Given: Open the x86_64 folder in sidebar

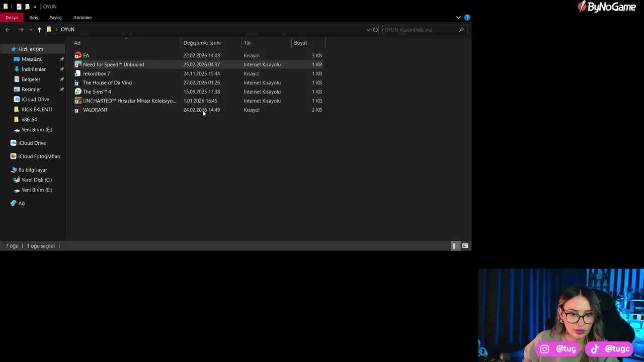Looking at the screenshot, I should point(29,120).
